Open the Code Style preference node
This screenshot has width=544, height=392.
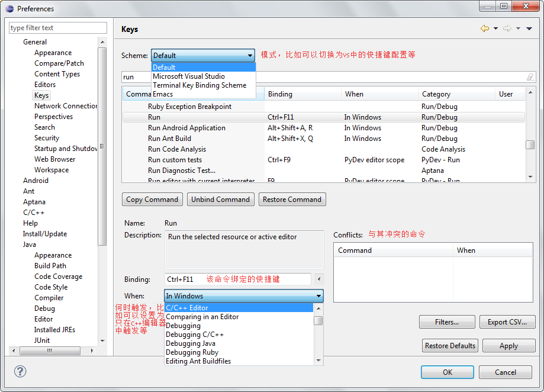(x=51, y=287)
